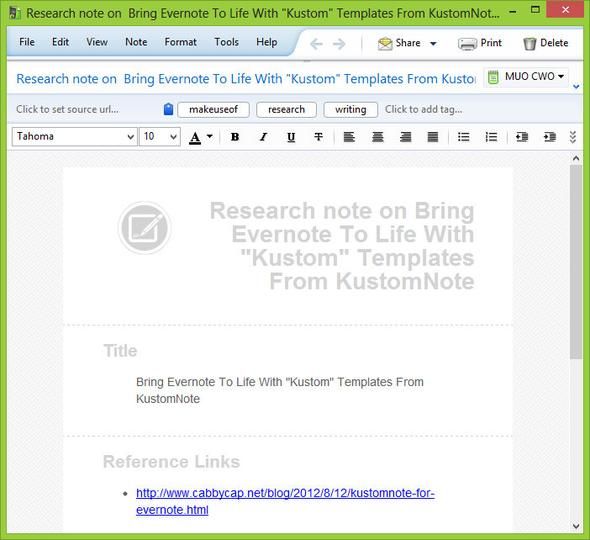Toggle italic formatting
This screenshot has height=540, width=590.
tap(263, 137)
